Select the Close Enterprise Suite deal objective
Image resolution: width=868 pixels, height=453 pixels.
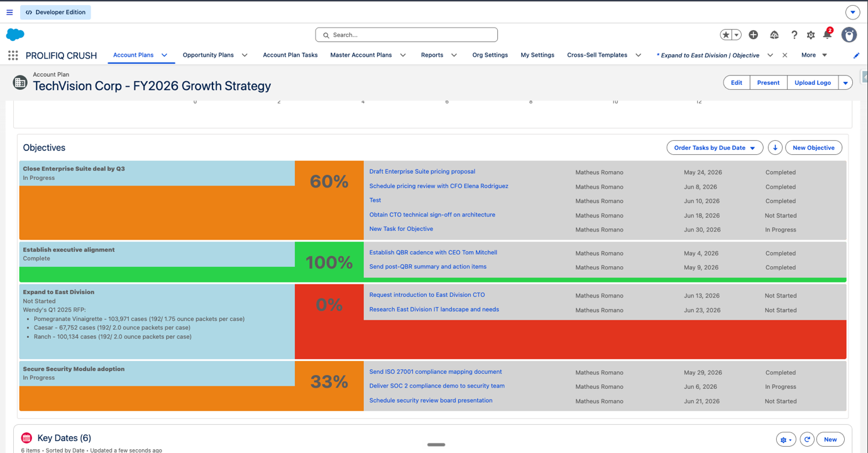74,169
